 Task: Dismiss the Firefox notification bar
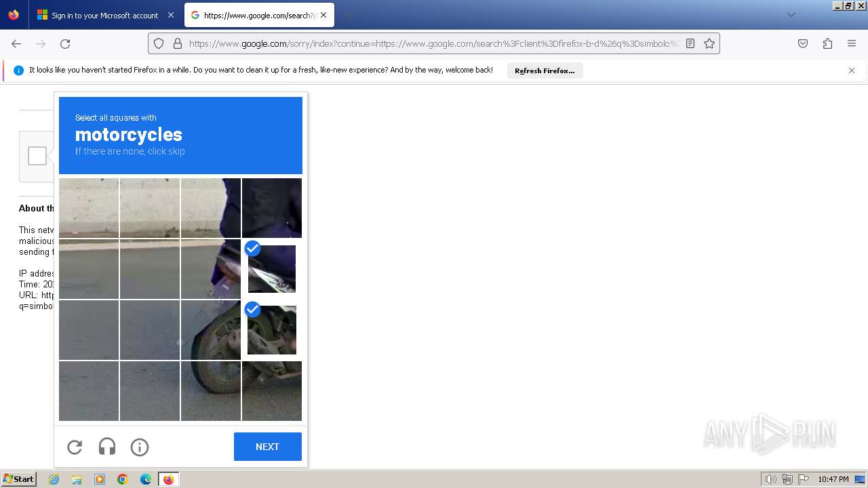coord(852,70)
